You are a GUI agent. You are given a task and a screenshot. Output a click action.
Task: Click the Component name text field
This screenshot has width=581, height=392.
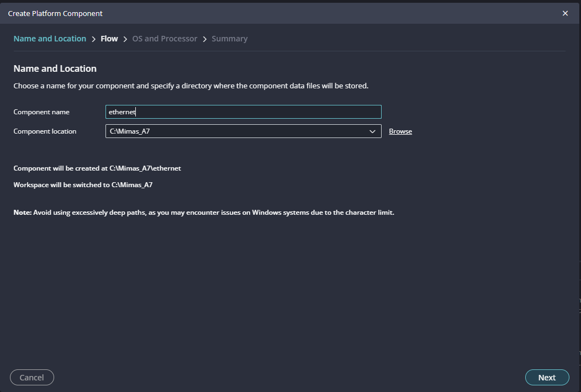pos(243,112)
